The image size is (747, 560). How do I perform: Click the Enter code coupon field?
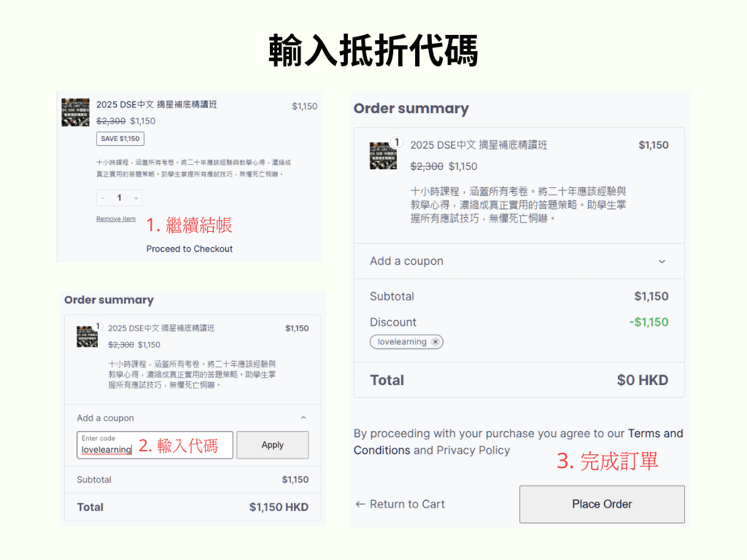click(155, 445)
